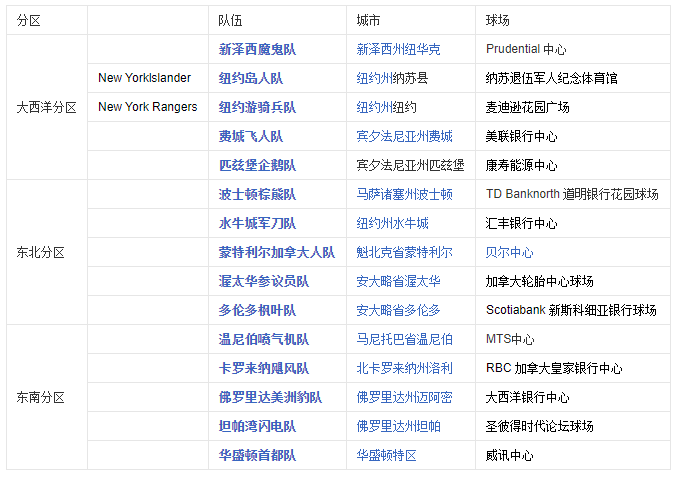
Task: Select the 城市 column header
Action: [411, 20]
